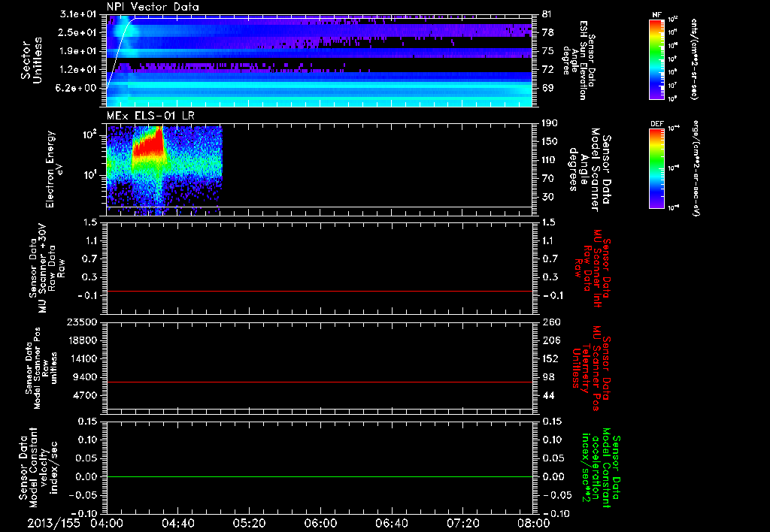Click the 4700 scanner position tick
This screenshot has width=770, height=532.
[86, 395]
